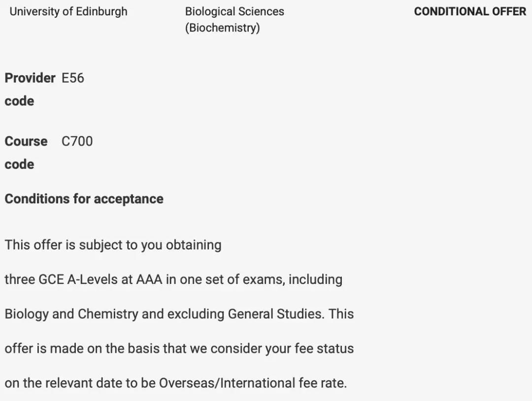Select the E56 provider code value
Image resolution: width=532 pixels, height=401 pixels.
point(73,78)
